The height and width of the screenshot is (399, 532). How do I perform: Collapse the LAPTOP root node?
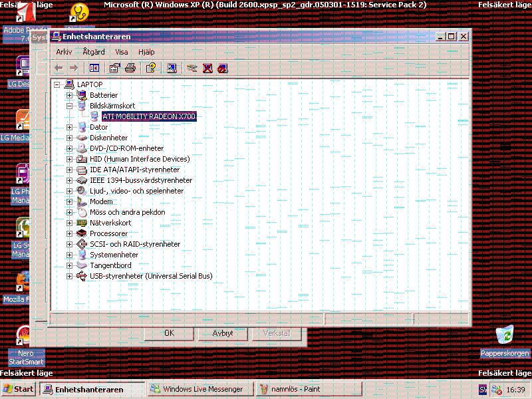click(x=57, y=84)
